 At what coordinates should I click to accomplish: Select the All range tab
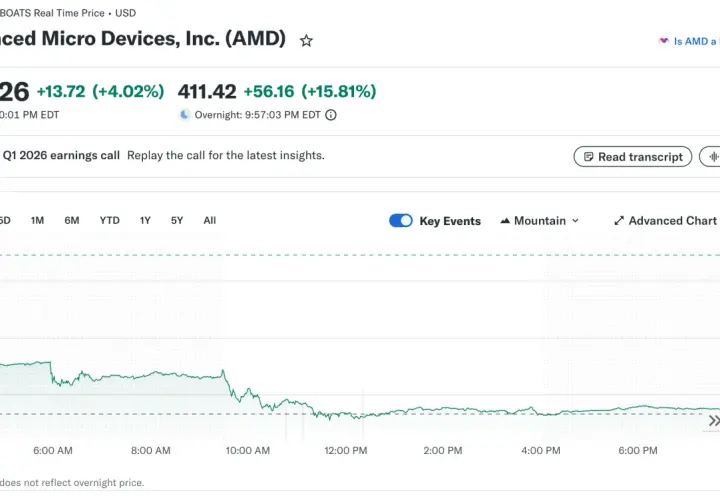click(209, 220)
